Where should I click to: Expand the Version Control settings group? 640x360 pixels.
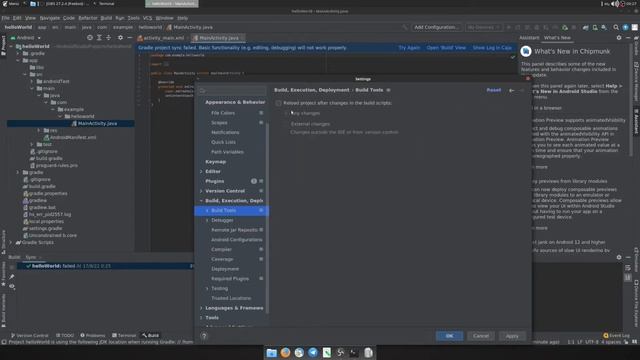pyautogui.click(x=201, y=191)
